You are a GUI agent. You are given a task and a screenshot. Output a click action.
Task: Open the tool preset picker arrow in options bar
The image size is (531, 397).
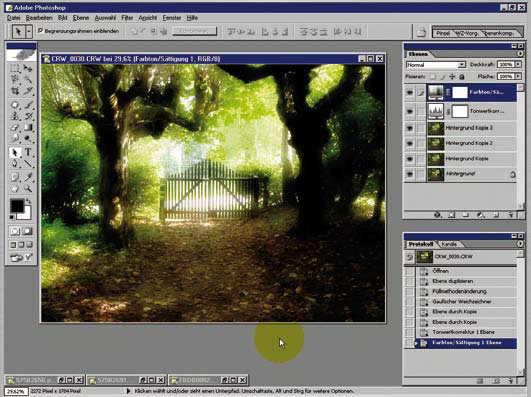[29, 32]
